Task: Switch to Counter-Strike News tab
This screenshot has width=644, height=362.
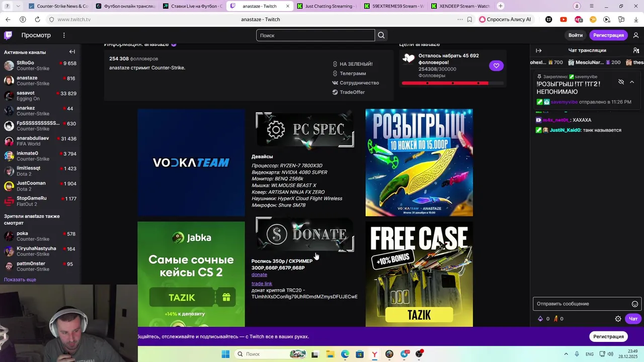Action: (x=58, y=6)
